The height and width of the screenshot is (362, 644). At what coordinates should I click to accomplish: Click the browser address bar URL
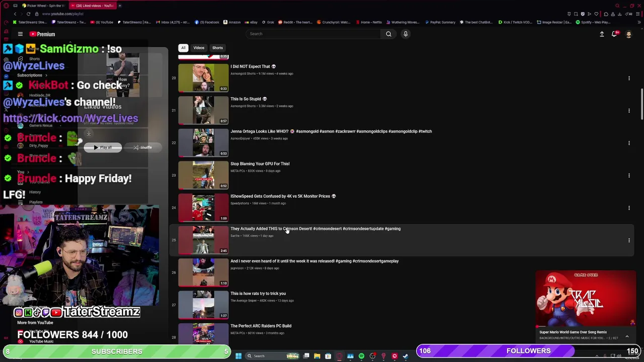click(x=63, y=14)
